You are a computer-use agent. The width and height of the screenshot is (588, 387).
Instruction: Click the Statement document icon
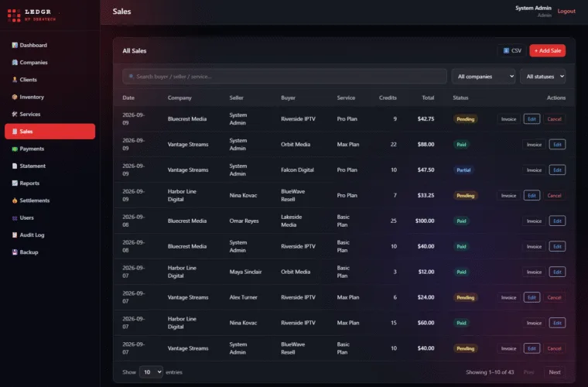[15, 166]
